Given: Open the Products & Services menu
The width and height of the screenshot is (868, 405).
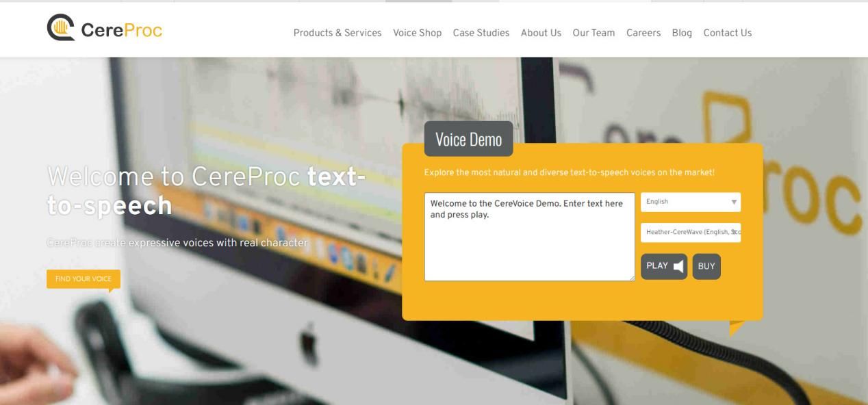Looking at the screenshot, I should (x=337, y=33).
